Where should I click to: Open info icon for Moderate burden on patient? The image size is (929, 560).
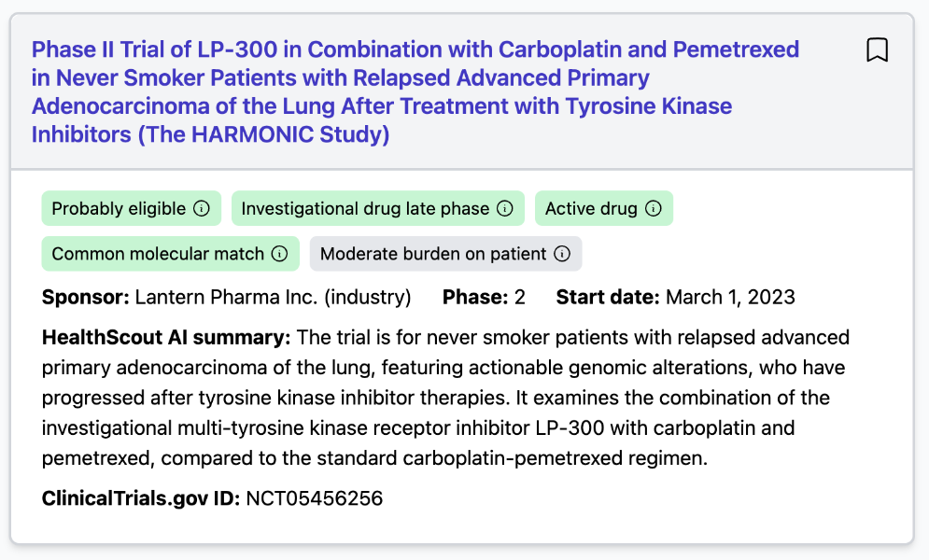pyautogui.click(x=562, y=254)
